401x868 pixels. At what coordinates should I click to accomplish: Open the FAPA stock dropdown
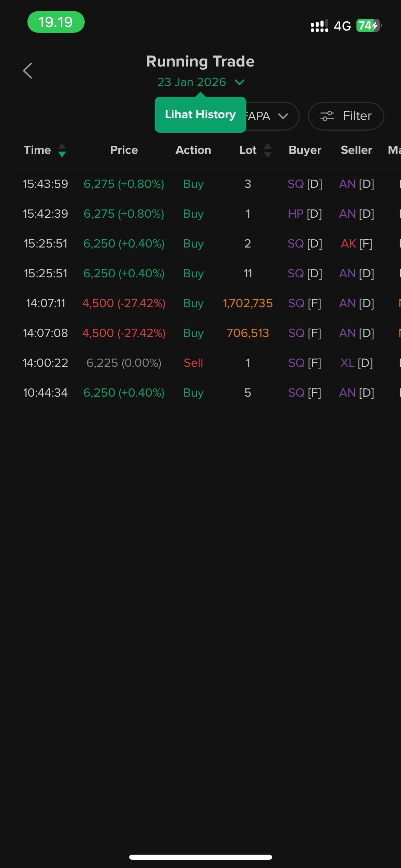click(x=271, y=116)
